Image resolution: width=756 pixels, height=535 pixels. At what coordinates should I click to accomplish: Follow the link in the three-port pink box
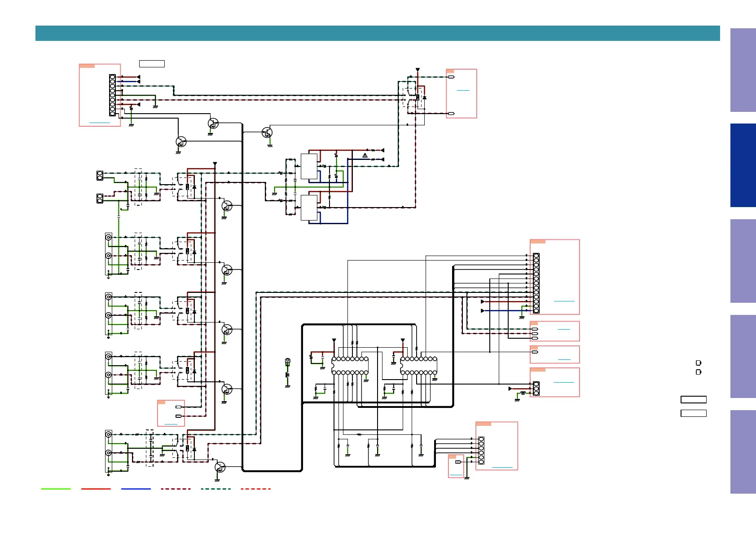pos(564,329)
